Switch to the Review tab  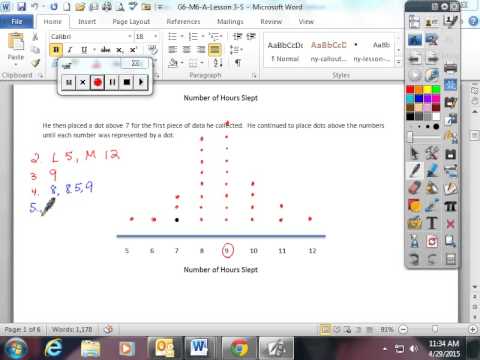click(271, 22)
